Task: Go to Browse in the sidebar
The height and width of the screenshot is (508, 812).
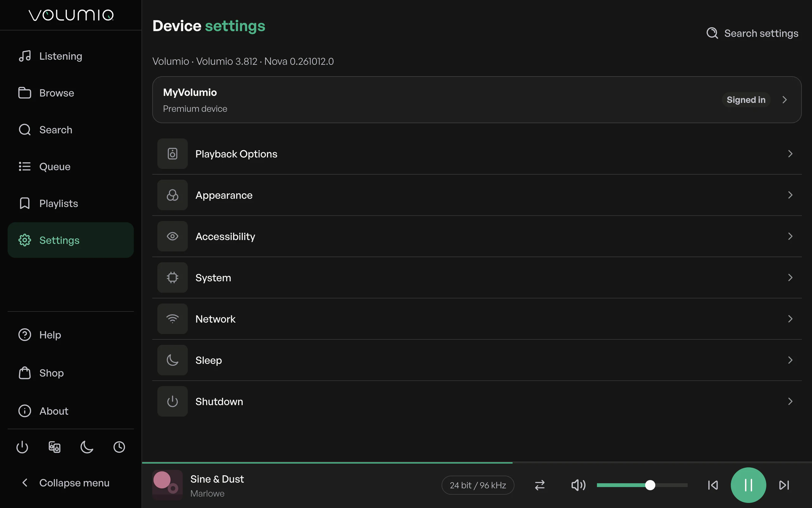Action: click(x=70, y=93)
